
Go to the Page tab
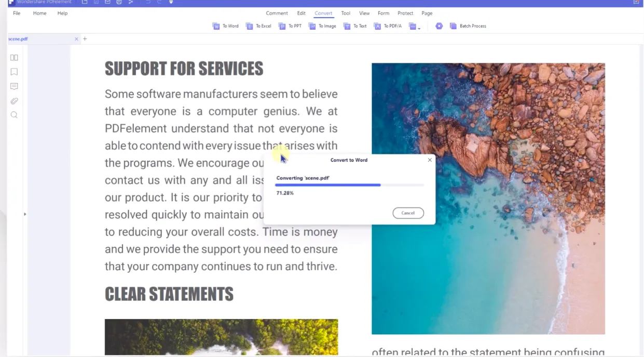coord(427,13)
